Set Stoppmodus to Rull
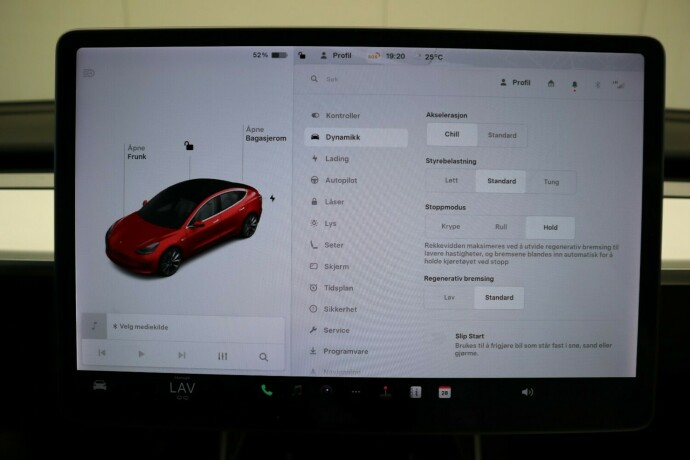The image size is (690, 460). (x=501, y=227)
